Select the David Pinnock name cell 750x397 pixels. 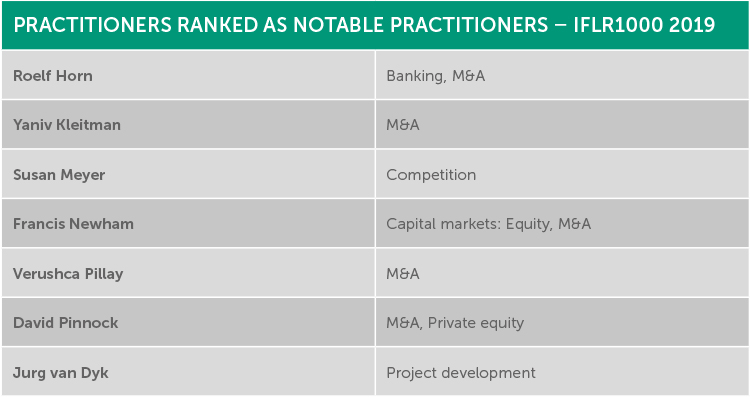click(188, 322)
